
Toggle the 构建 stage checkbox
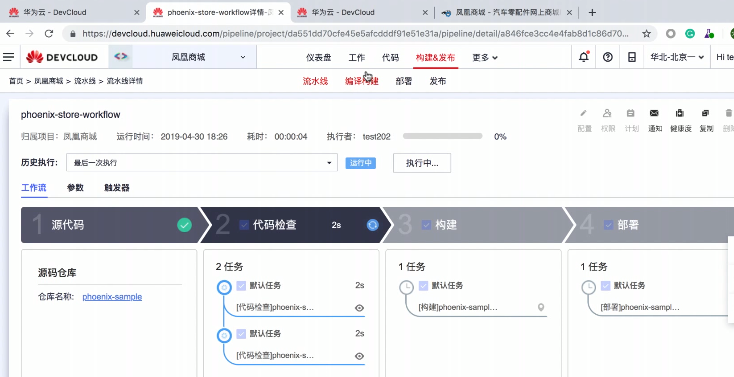426,225
